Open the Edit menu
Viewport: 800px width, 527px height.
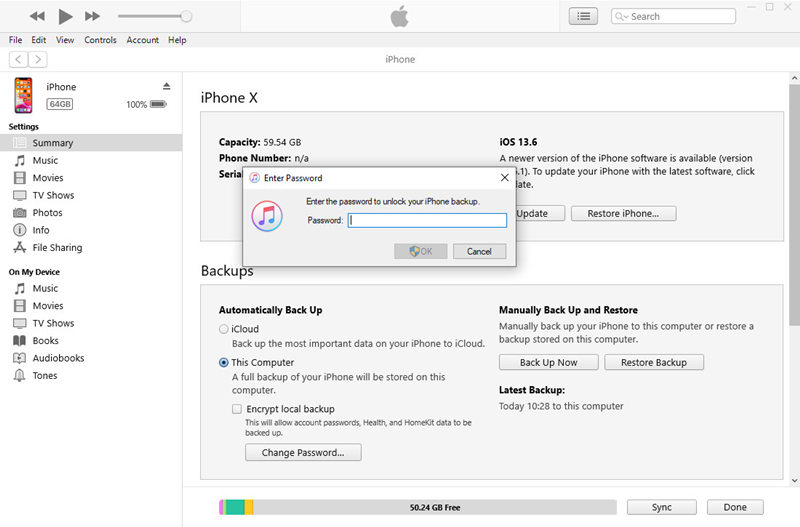pyautogui.click(x=38, y=40)
